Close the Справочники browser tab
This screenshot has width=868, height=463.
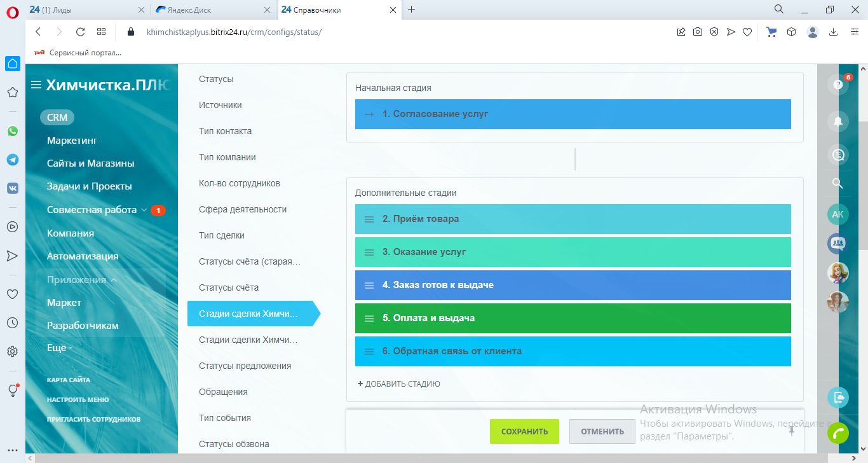(x=394, y=10)
